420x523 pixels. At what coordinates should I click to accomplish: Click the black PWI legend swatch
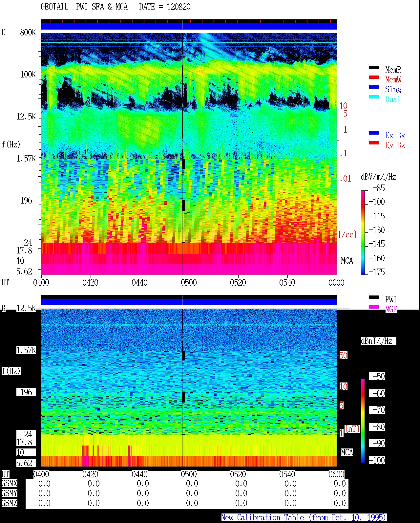[x=374, y=297]
